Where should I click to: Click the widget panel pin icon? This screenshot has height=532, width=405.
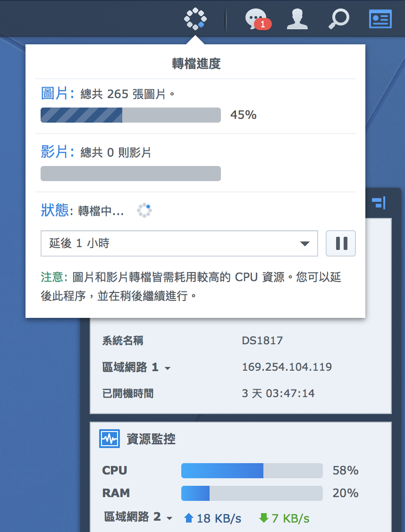[x=379, y=203]
